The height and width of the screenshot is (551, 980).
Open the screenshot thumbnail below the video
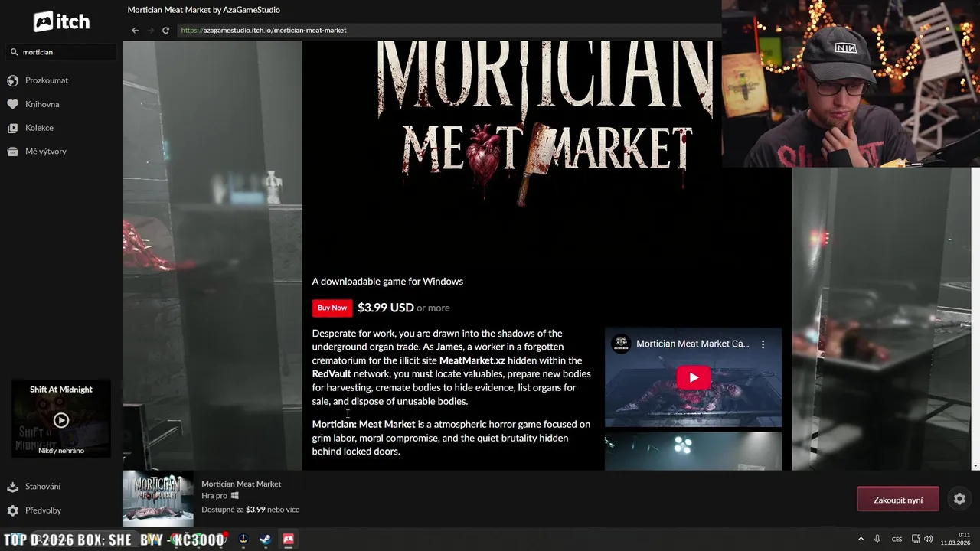point(693,452)
